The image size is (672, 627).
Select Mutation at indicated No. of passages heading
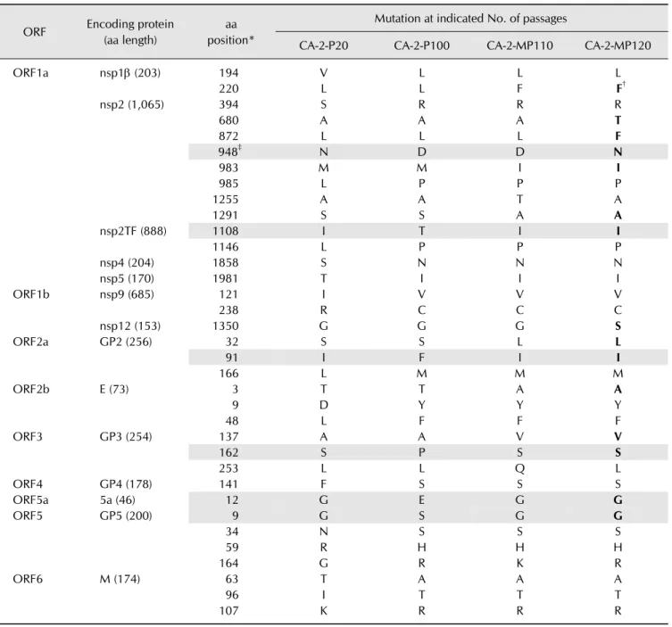(470, 19)
